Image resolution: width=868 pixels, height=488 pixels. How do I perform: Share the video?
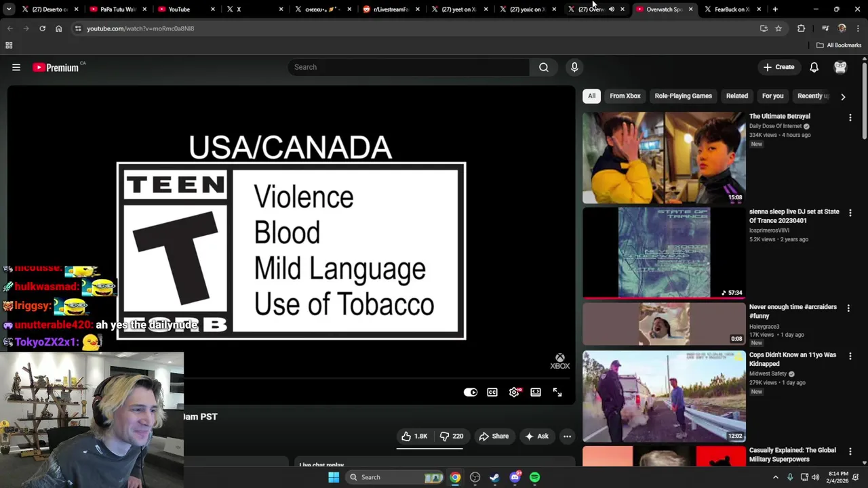click(x=494, y=436)
